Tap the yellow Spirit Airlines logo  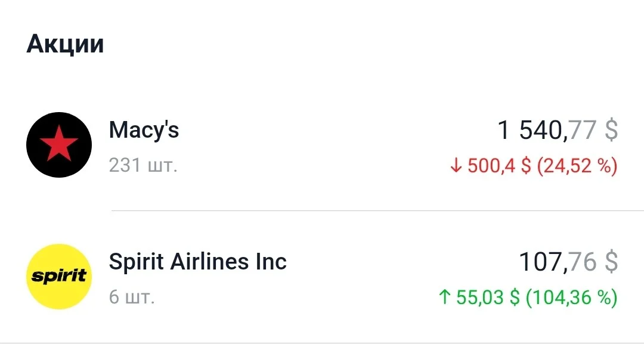coord(59,277)
